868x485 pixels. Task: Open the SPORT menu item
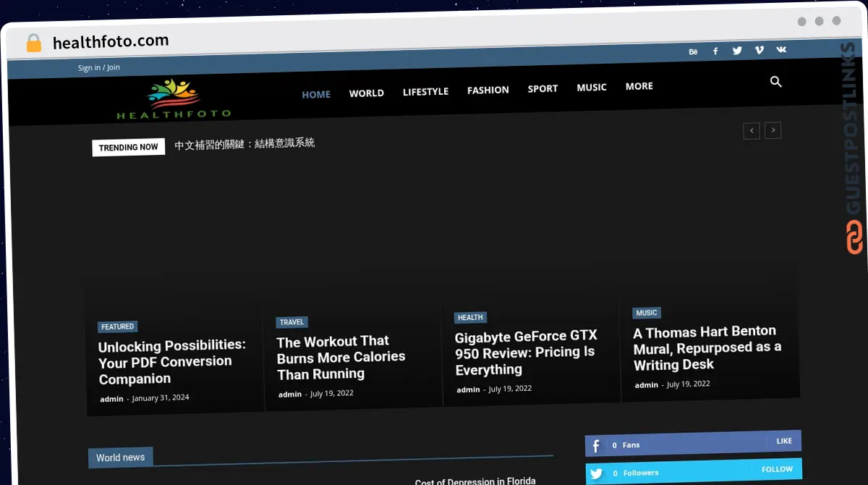tap(542, 88)
